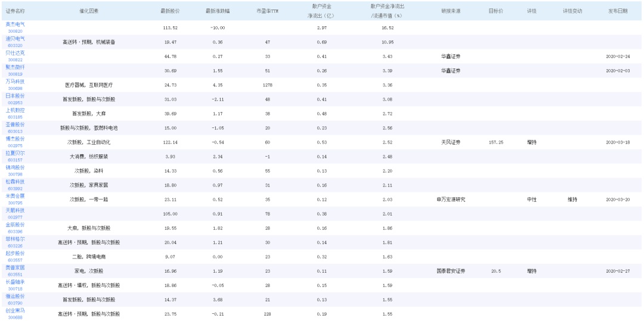Select the catalyst 二胎, 跨境电商
644x321 pixels.
click(89, 257)
